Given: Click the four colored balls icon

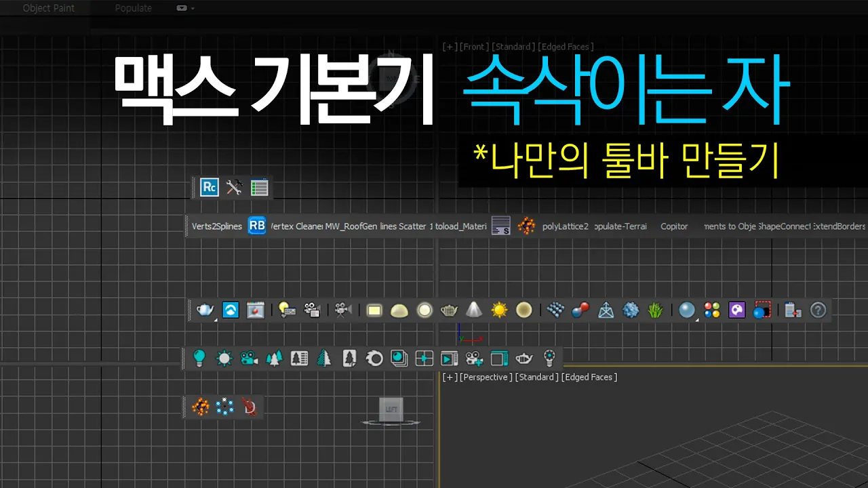Looking at the screenshot, I should (x=712, y=310).
